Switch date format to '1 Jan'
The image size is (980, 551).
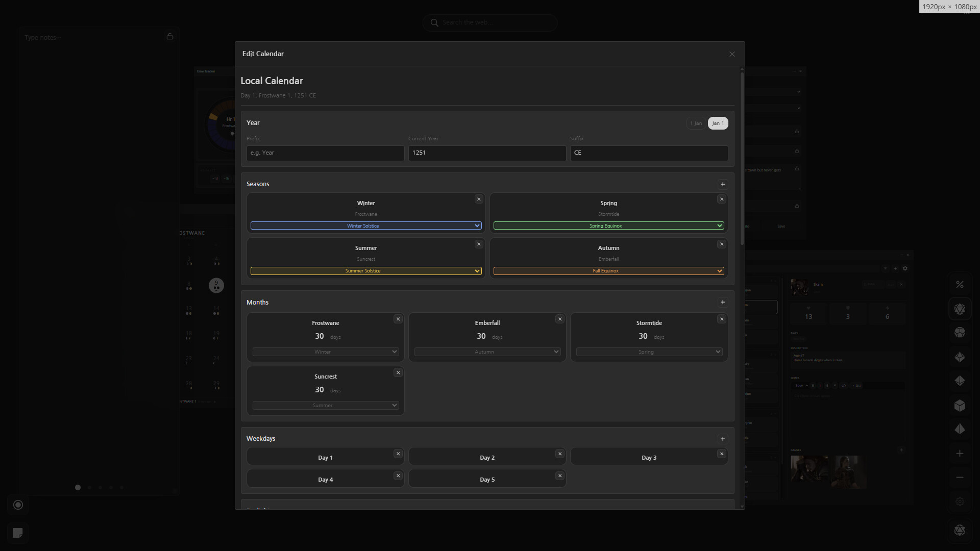(x=696, y=123)
